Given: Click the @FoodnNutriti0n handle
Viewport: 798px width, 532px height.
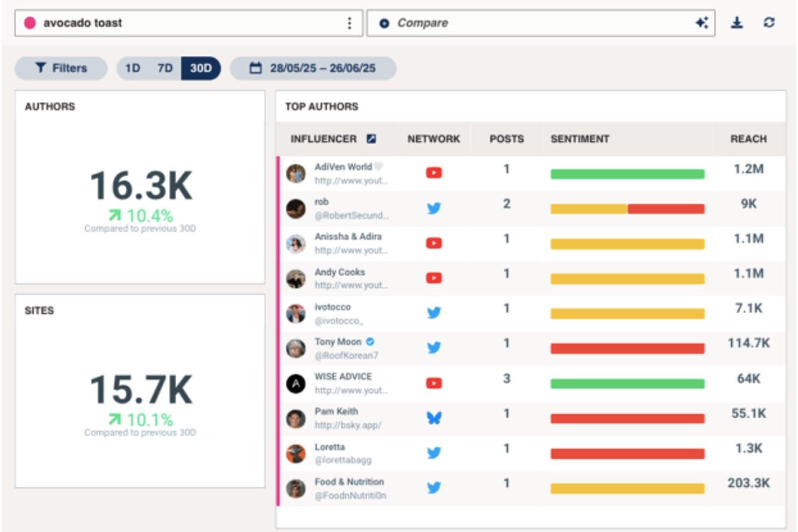Looking at the screenshot, I should pos(350,495).
